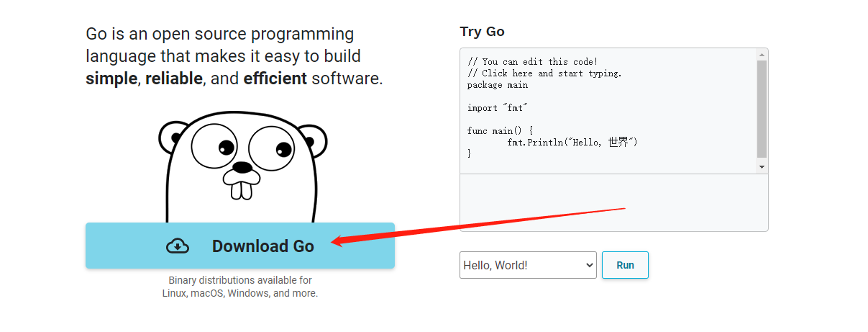Viewport: 868px width, 332px height.
Task: Click the 'func main() {' code line
Action: (x=500, y=131)
